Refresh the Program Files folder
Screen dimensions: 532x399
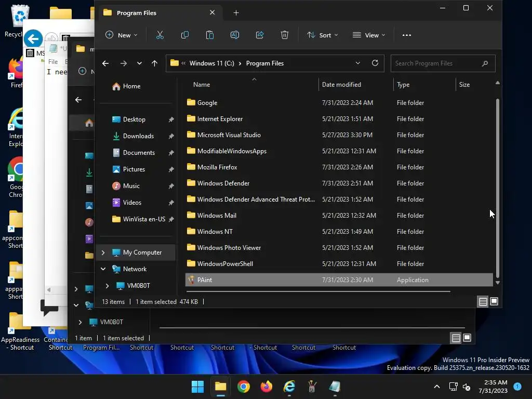(375, 63)
